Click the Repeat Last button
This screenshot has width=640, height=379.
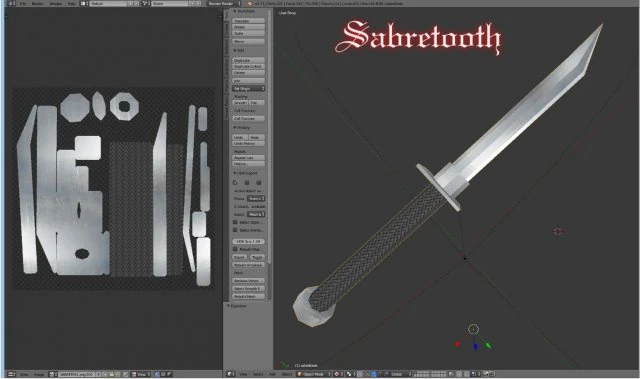248,157
